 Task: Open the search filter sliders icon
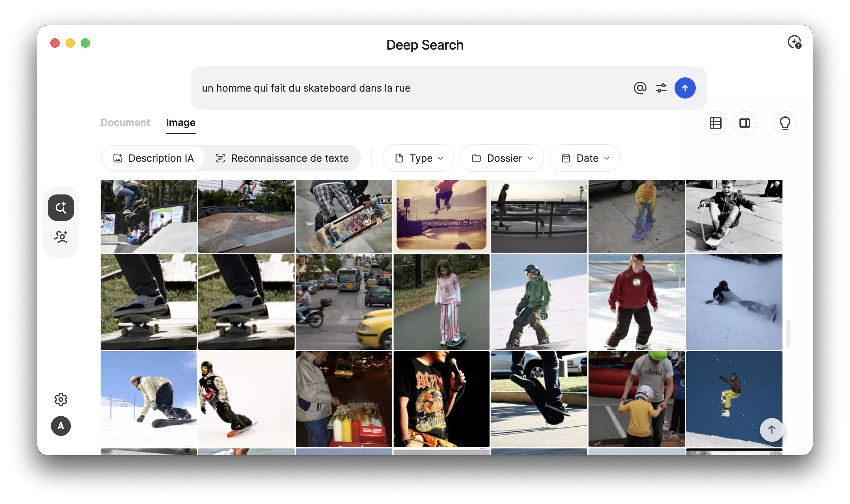(661, 88)
